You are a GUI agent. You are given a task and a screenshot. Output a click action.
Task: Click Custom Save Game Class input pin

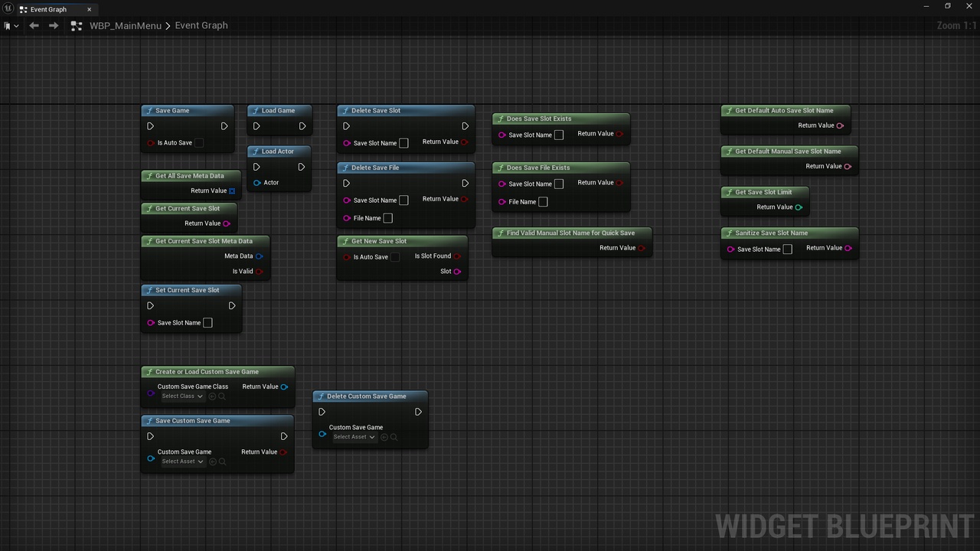tap(151, 393)
